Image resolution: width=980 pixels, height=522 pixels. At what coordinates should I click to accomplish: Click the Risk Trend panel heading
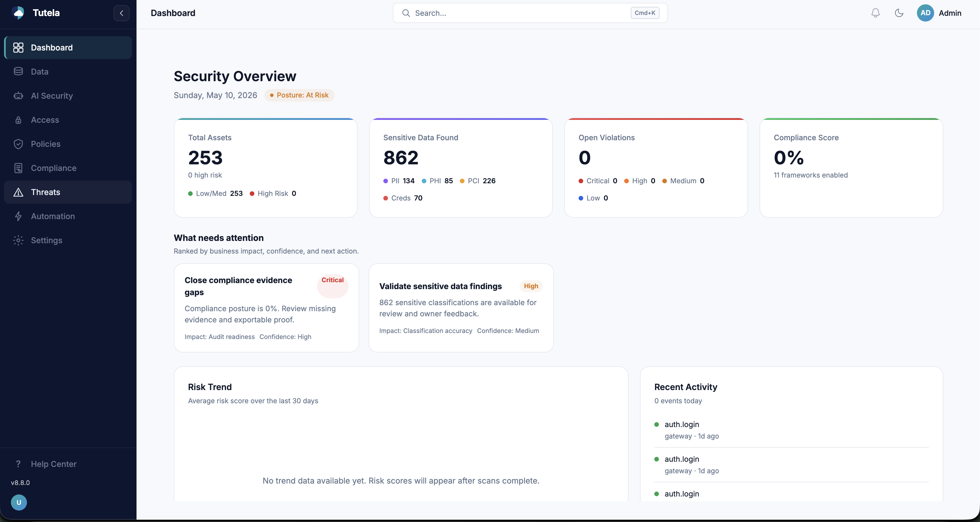pyautogui.click(x=210, y=387)
